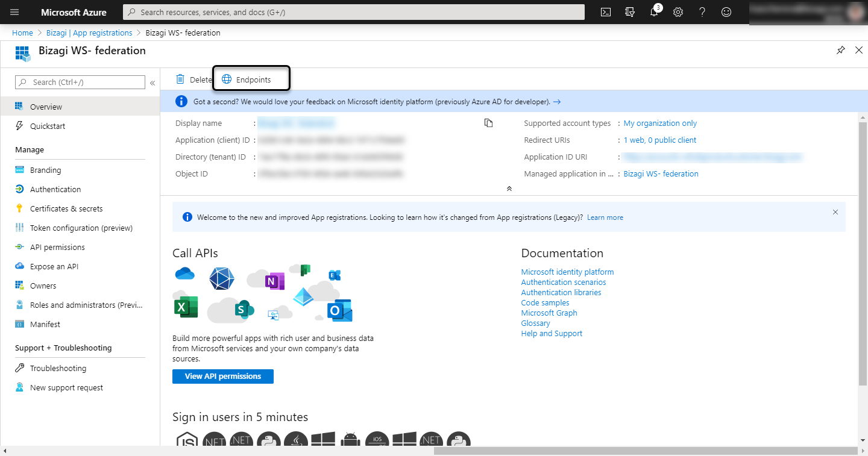Click the Node.js quickstart icon
868x456 pixels.
187,440
